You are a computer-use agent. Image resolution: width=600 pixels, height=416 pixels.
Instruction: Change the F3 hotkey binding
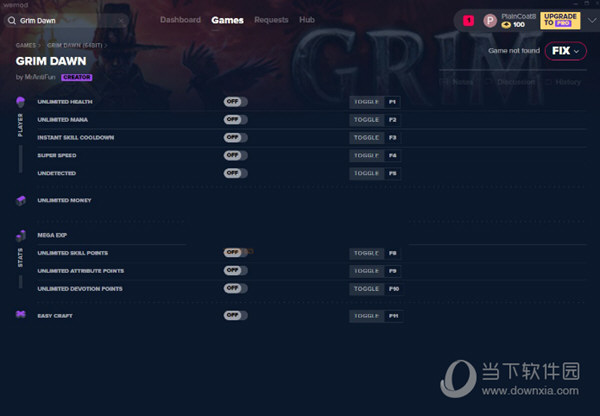pos(392,138)
